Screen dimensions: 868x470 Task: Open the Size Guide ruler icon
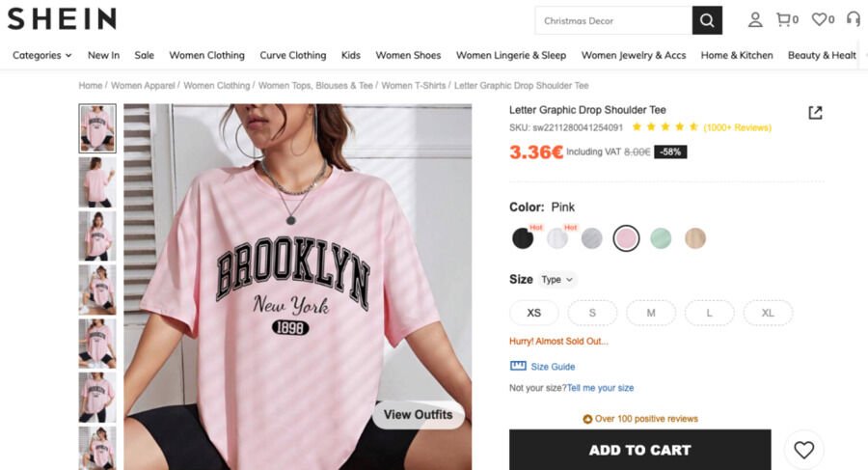(x=518, y=366)
